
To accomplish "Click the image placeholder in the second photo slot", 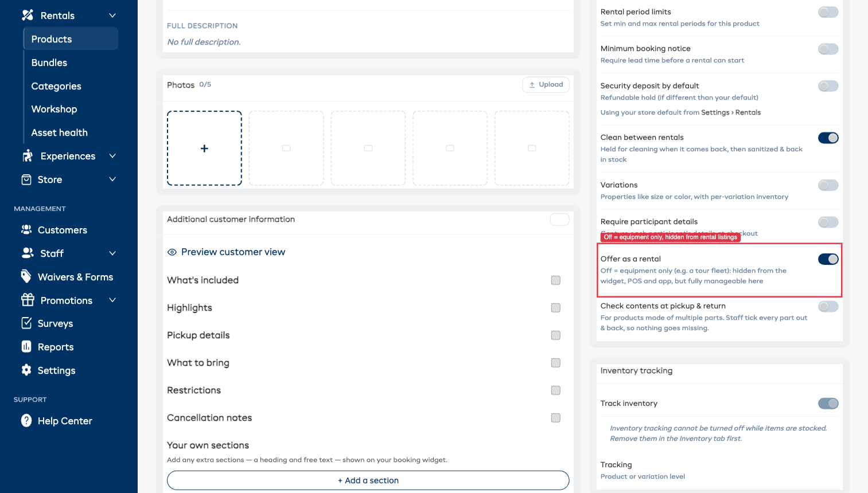I will tap(286, 148).
